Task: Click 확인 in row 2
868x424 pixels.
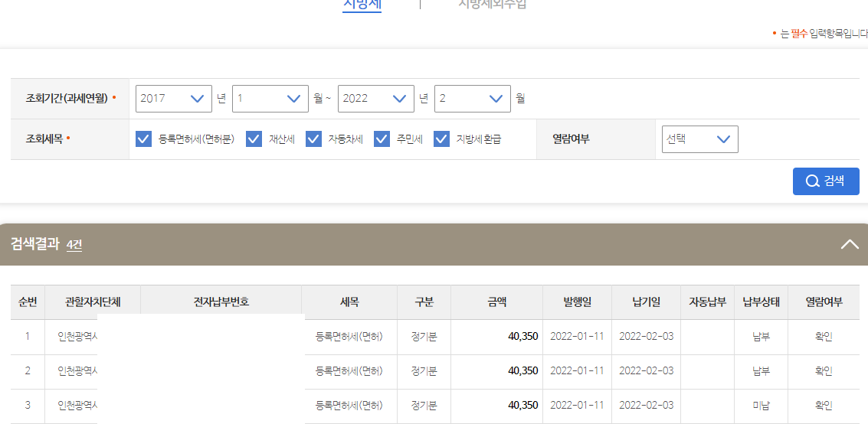Action: click(x=824, y=370)
